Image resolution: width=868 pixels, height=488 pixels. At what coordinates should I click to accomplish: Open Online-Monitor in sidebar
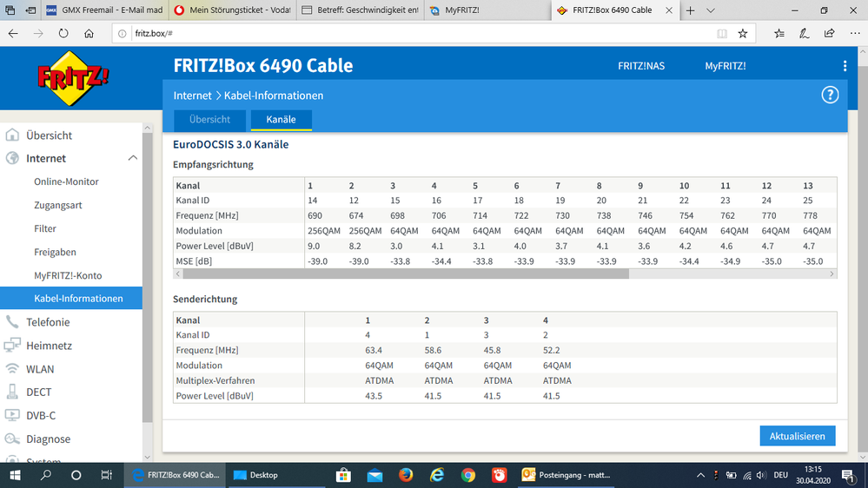point(66,182)
